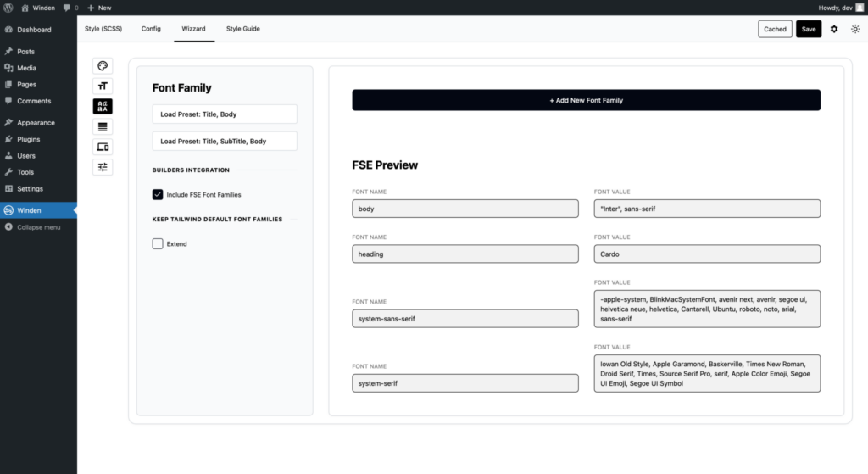Switch to the Style Guide tab
Image resolution: width=868 pixels, height=474 pixels.
point(243,29)
